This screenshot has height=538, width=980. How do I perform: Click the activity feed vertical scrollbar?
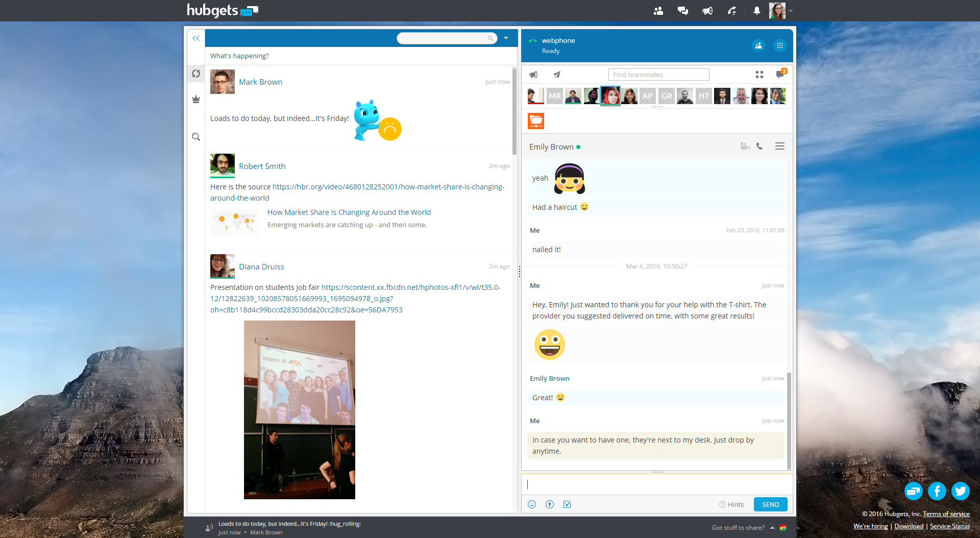point(514,110)
